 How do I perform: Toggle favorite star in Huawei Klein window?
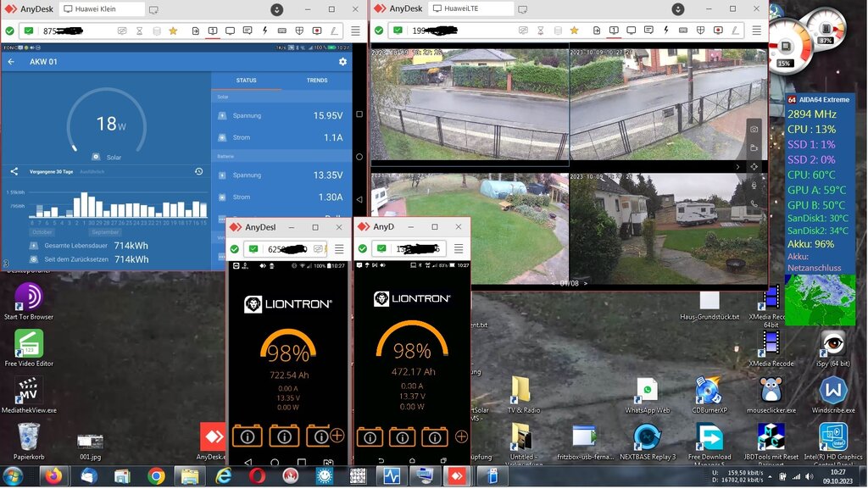(173, 31)
